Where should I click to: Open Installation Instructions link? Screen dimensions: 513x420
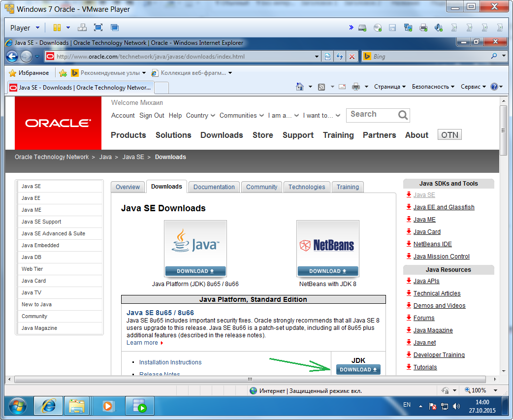click(170, 362)
